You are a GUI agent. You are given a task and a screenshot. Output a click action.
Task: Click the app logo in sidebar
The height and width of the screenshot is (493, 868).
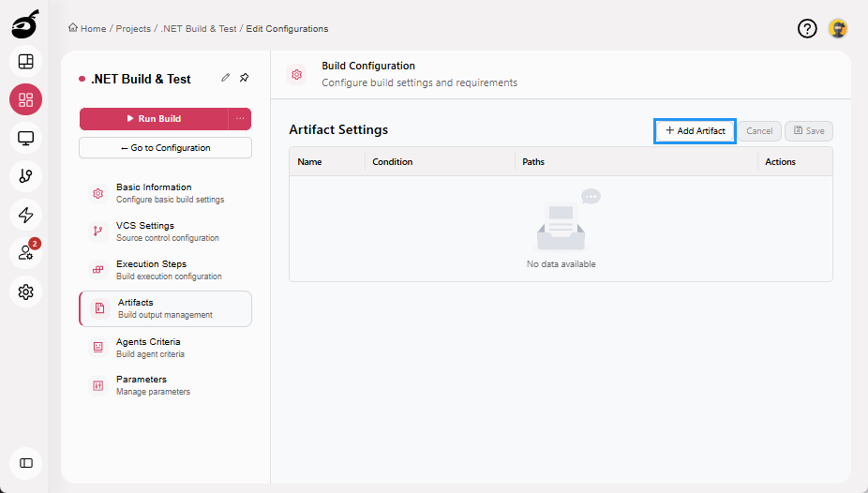pyautogui.click(x=25, y=24)
